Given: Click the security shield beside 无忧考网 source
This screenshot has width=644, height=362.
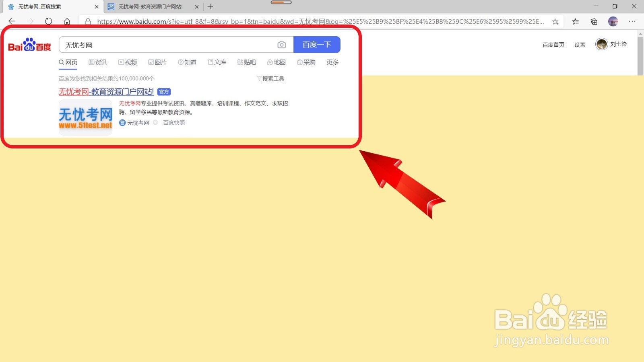Looking at the screenshot, I should (x=155, y=122).
